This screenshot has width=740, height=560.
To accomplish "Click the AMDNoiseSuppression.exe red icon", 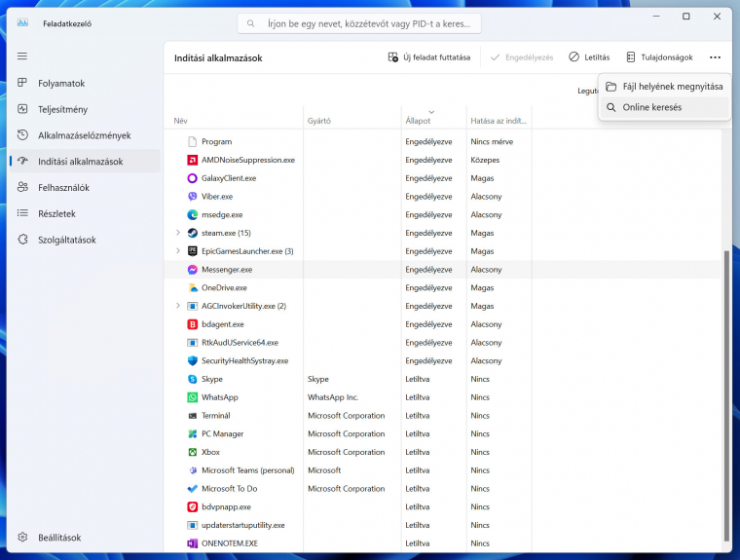I will [192, 160].
